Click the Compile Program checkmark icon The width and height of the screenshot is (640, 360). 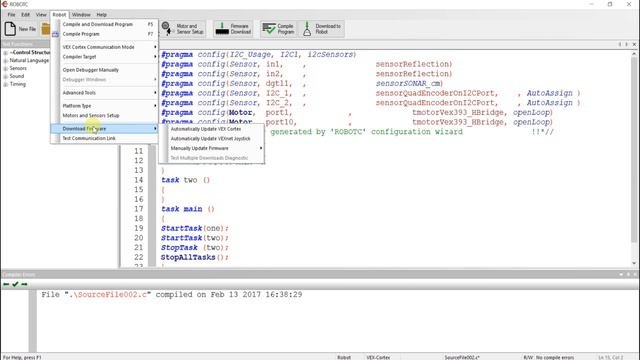click(269, 29)
